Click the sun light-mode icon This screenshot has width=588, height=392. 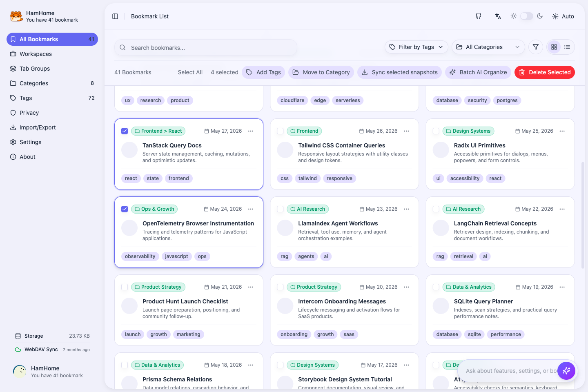(x=514, y=16)
